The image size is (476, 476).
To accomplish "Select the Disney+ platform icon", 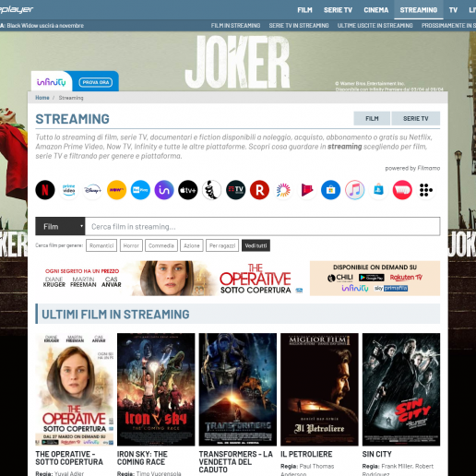I will 92,190.
